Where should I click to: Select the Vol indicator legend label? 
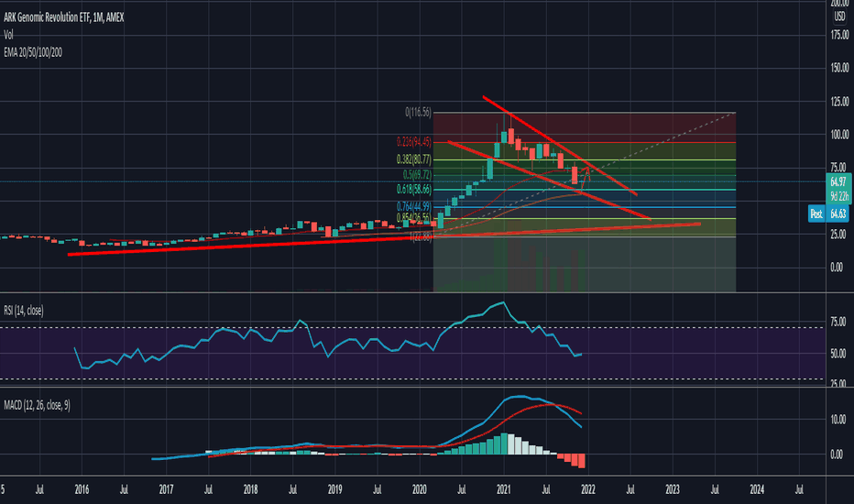click(x=8, y=35)
